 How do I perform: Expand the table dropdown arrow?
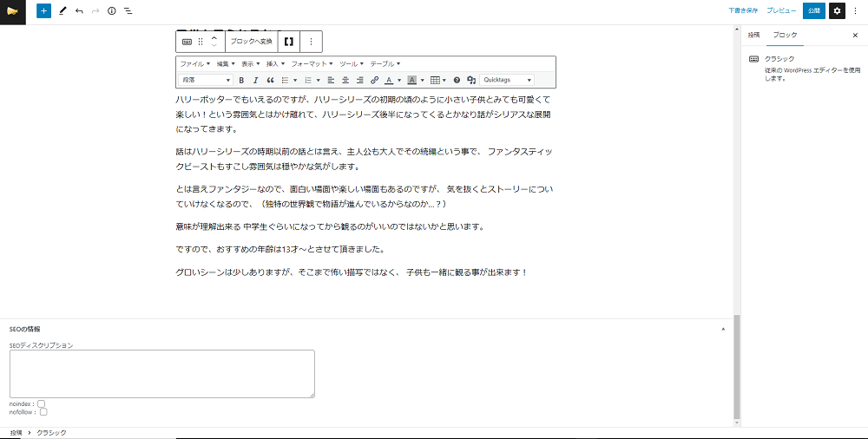[444, 81]
